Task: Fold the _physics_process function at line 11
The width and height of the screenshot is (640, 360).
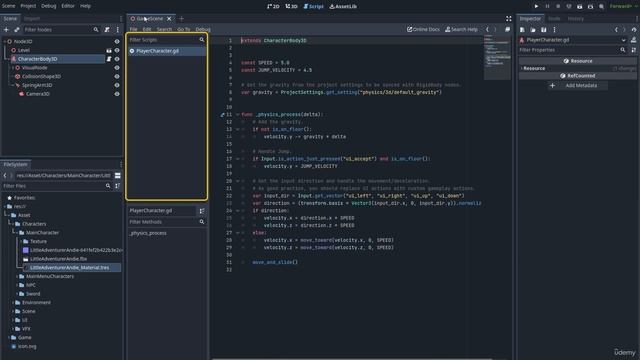Action: pos(238,115)
